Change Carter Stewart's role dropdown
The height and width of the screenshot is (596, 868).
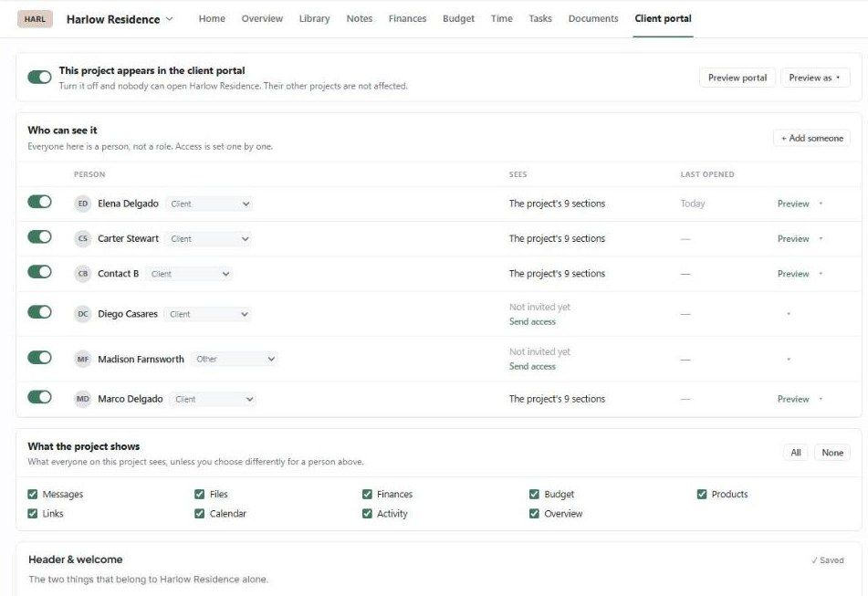(x=209, y=238)
